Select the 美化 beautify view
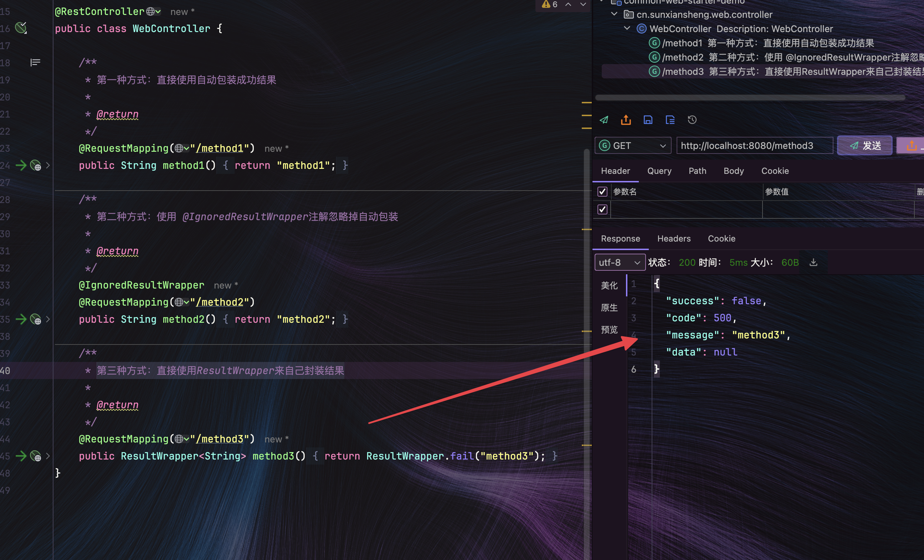This screenshot has width=924, height=560. [609, 286]
